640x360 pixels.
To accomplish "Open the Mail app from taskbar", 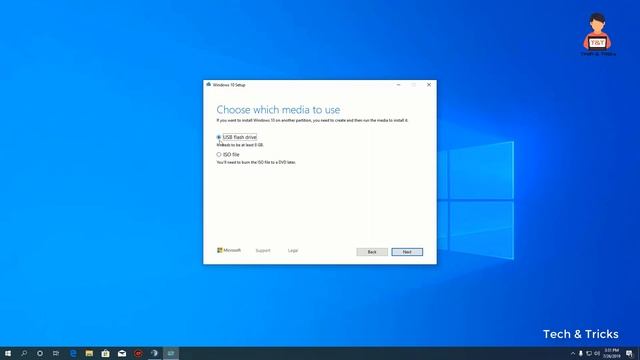I will 122,353.
